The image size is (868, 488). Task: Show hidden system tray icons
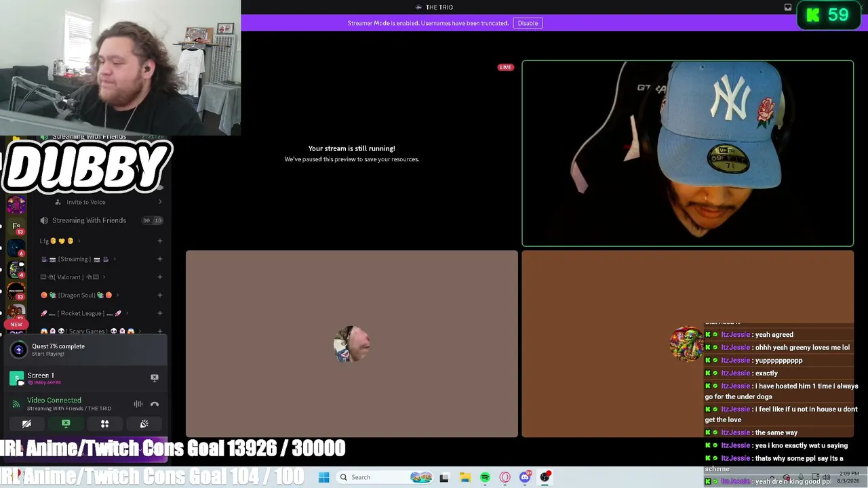click(772, 478)
